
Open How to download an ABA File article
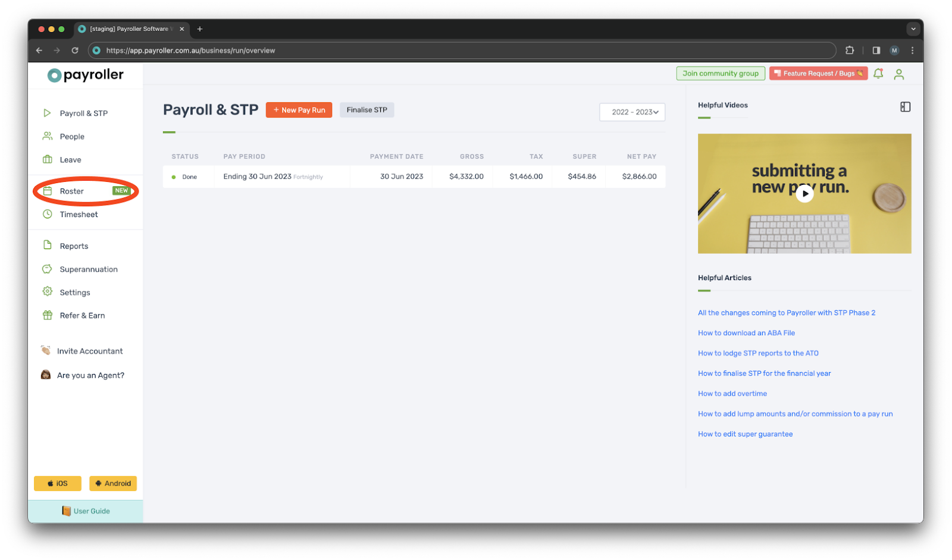[746, 333]
